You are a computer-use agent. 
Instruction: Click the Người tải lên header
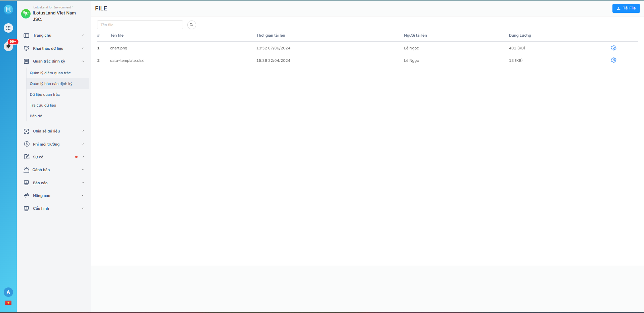(x=415, y=35)
